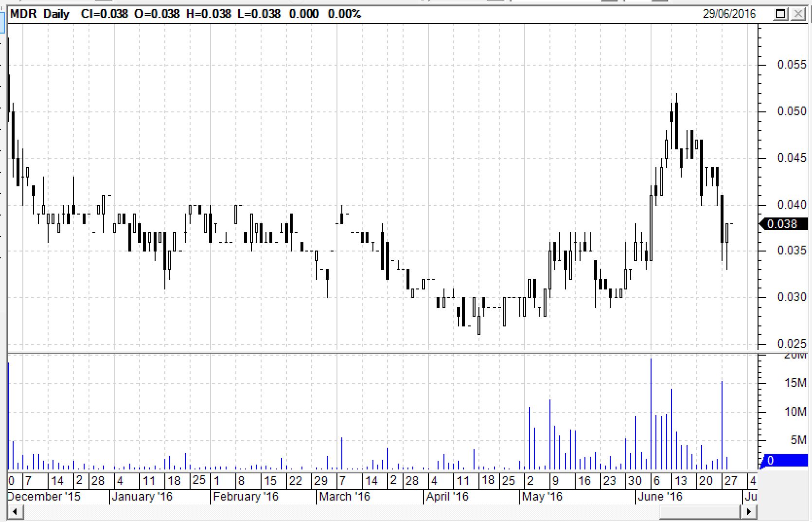Click the O=0.038 open value

157,14
